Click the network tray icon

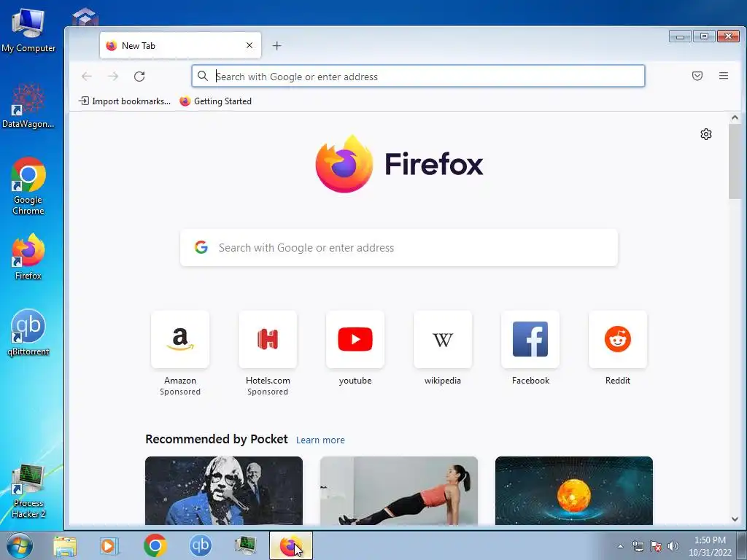pyautogui.click(x=638, y=546)
